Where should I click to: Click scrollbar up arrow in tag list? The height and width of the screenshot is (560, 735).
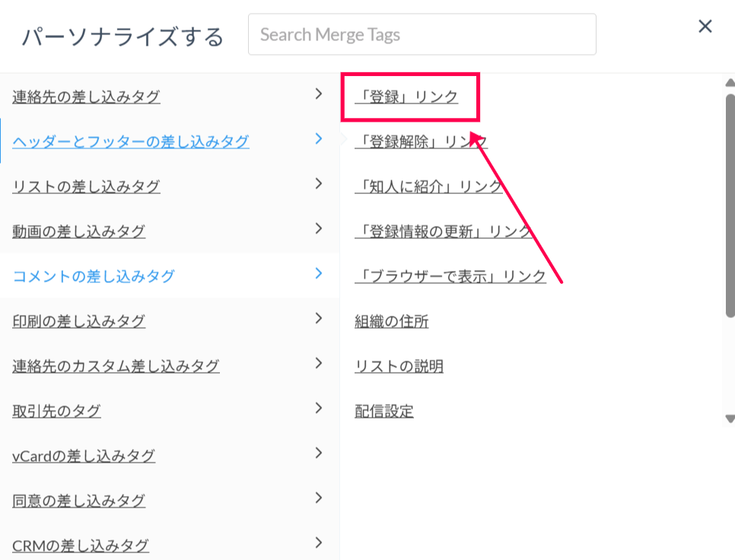click(730, 82)
